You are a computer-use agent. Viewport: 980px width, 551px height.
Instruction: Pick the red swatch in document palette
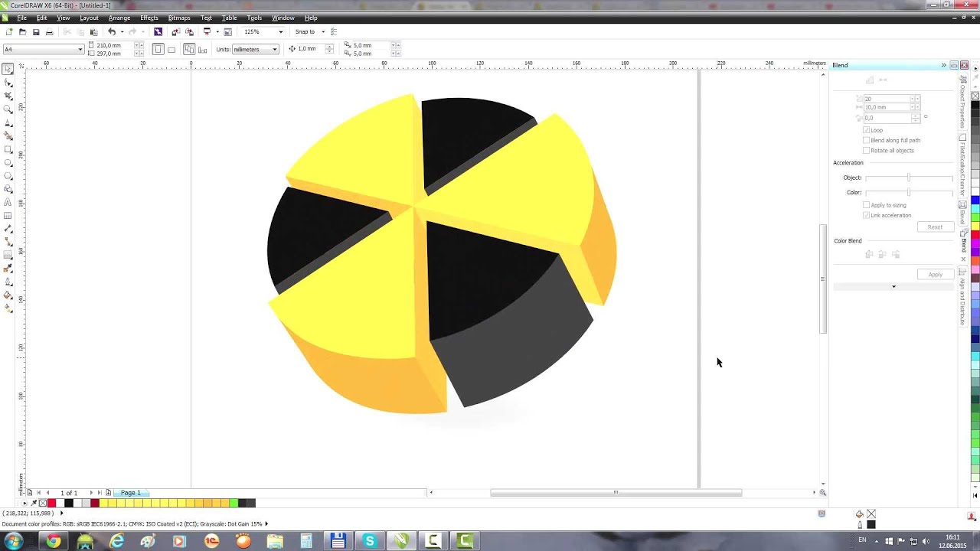52,503
